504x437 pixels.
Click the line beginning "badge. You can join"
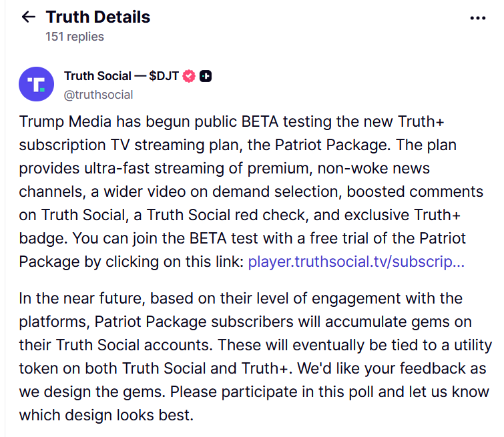coord(242,238)
